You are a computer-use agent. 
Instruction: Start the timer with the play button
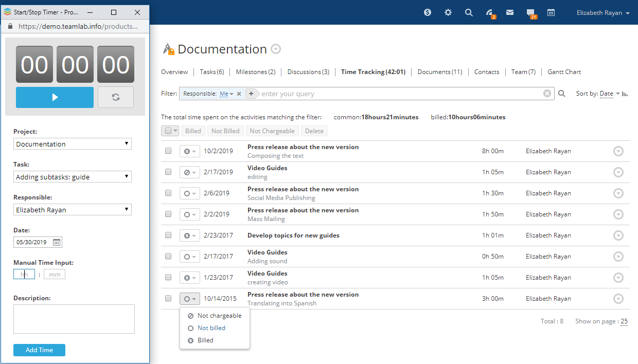(x=55, y=97)
